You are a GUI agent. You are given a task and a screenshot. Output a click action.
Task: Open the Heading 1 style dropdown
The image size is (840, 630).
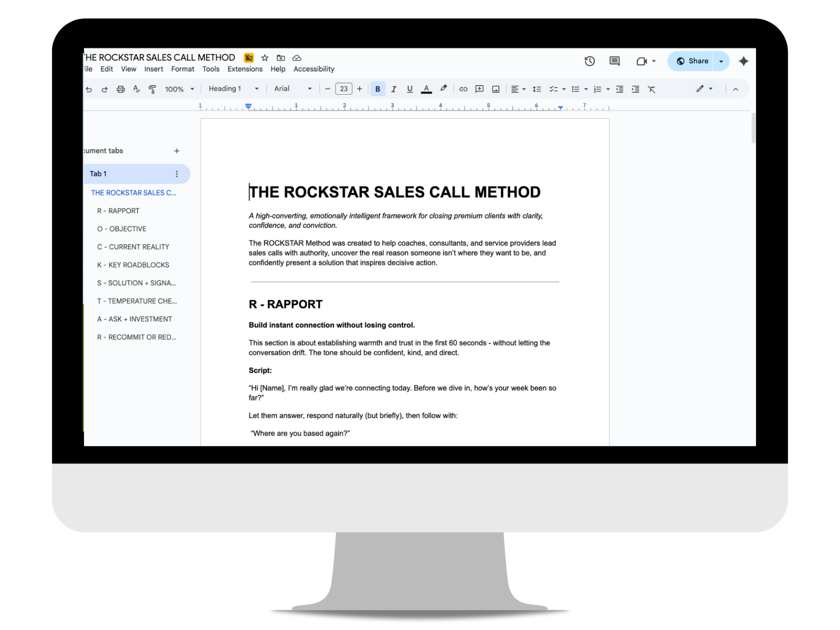click(x=234, y=89)
